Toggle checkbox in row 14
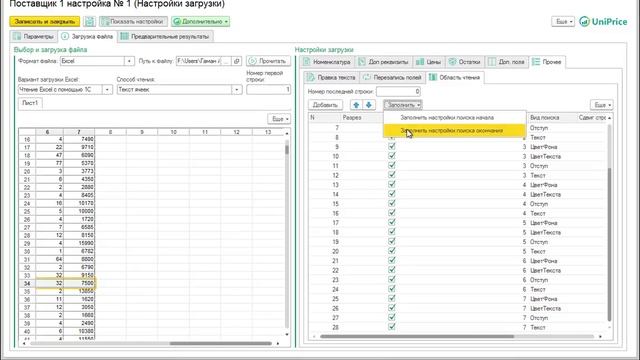 tap(392, 194)
